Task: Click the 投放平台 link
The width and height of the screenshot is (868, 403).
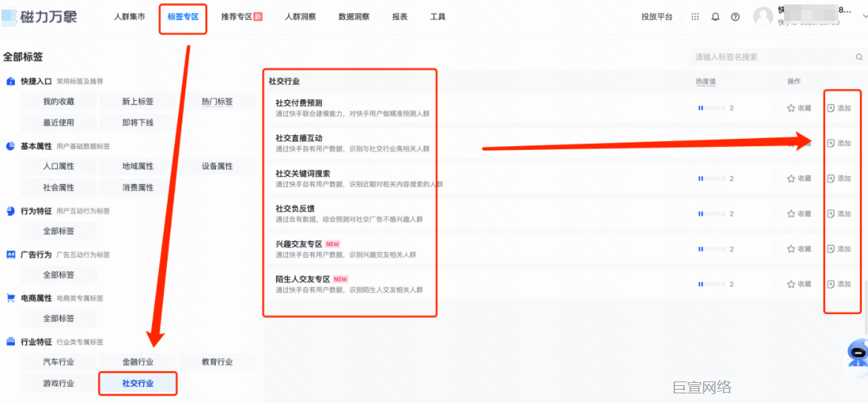Action: click(x=657, y=17)
